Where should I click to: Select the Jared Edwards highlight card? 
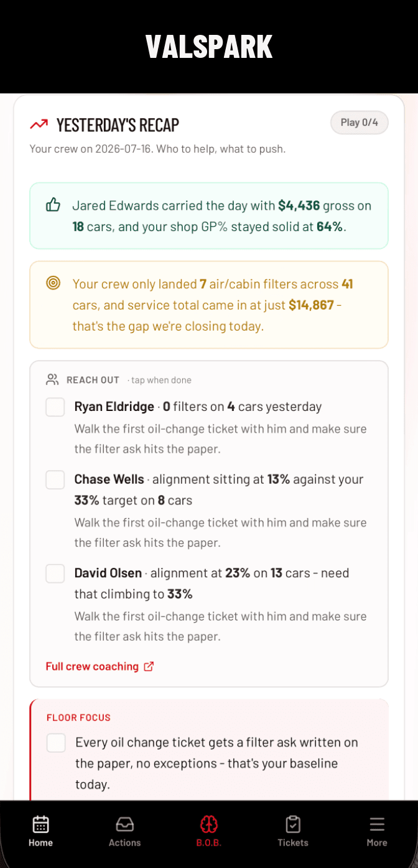coord(209,215)
